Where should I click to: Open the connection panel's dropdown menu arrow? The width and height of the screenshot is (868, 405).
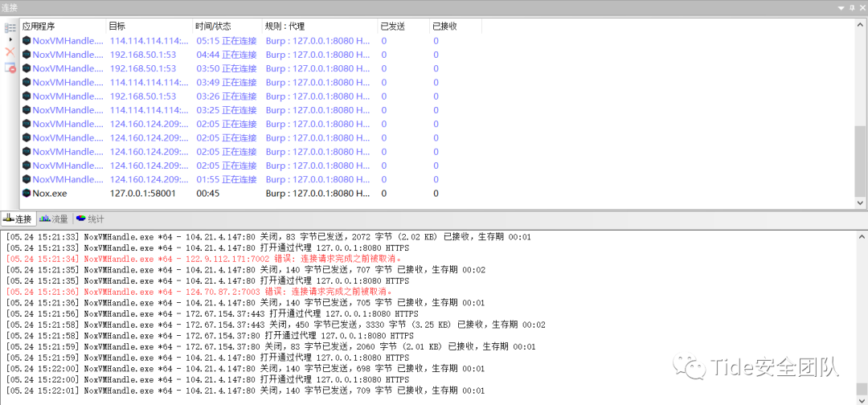841,8
